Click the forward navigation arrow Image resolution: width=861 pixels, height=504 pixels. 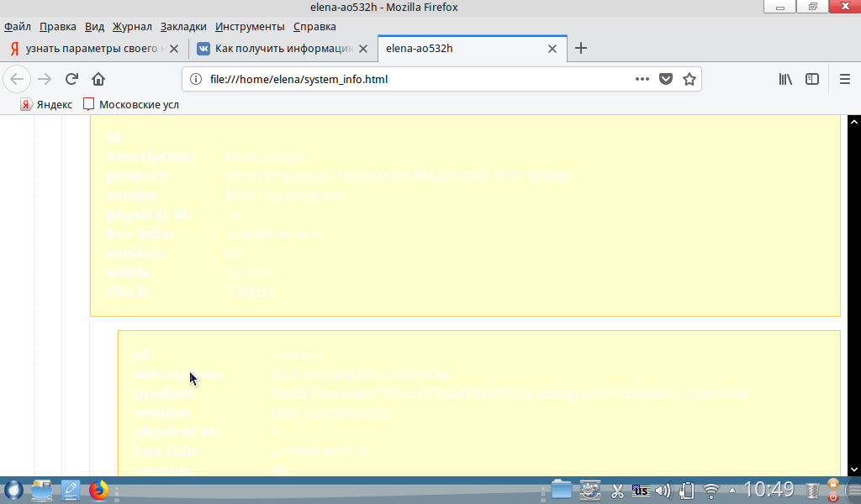[x=45, y=79]
